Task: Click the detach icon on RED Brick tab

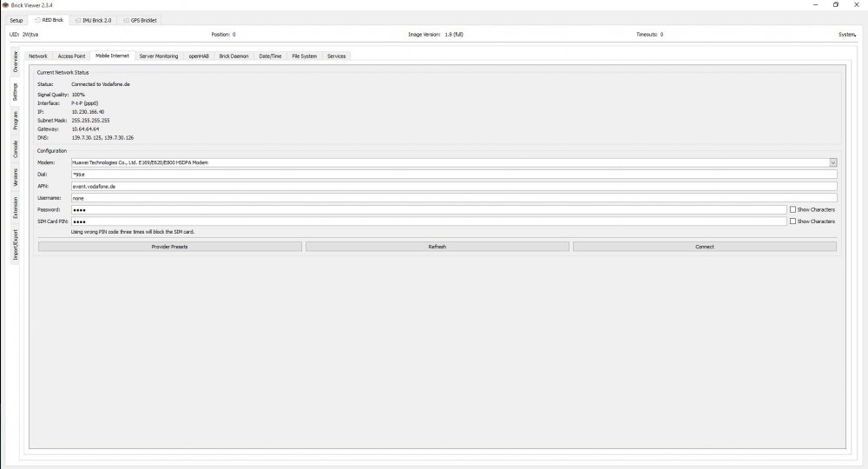Action: point(36,20)
